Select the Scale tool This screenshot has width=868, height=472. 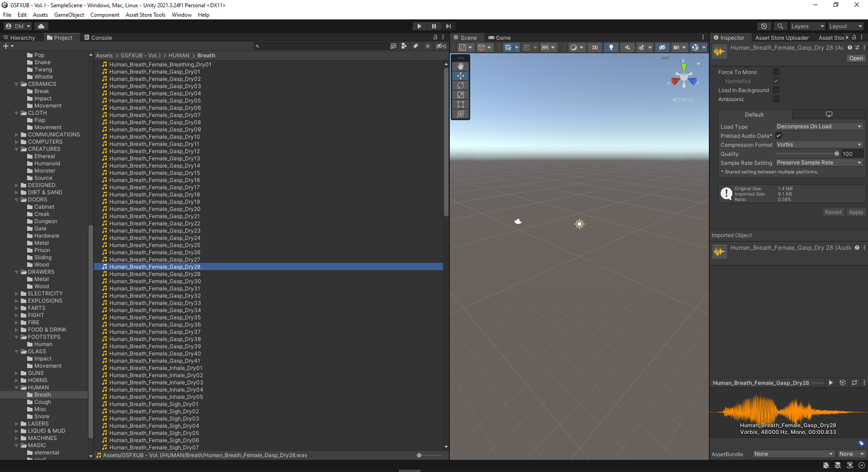pos(461,95)
